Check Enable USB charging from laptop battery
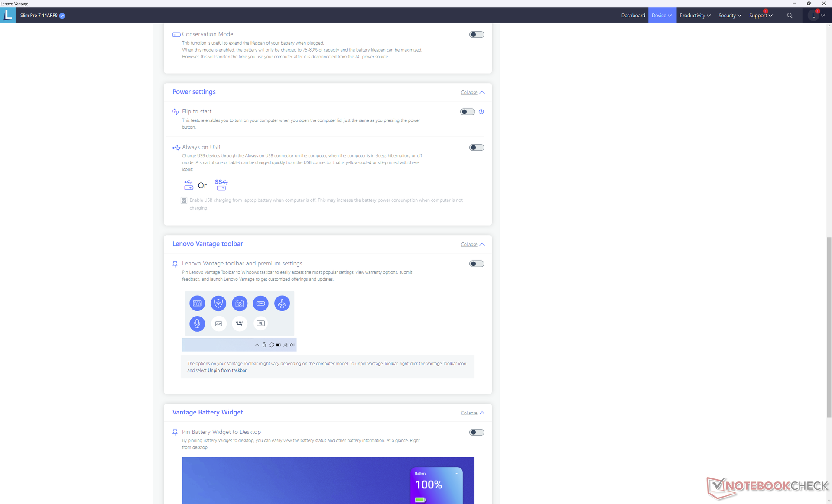This screenshot has width=832, height=504. click(184, 200)
